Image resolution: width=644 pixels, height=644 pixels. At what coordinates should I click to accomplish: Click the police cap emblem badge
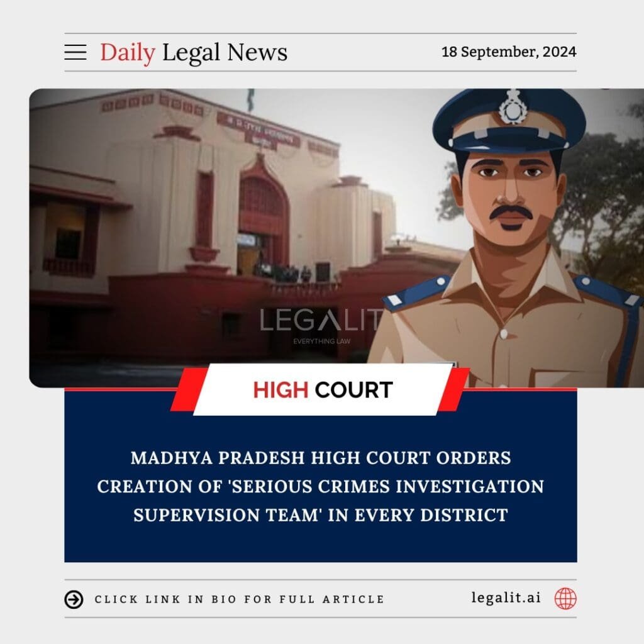click(513, 107)
